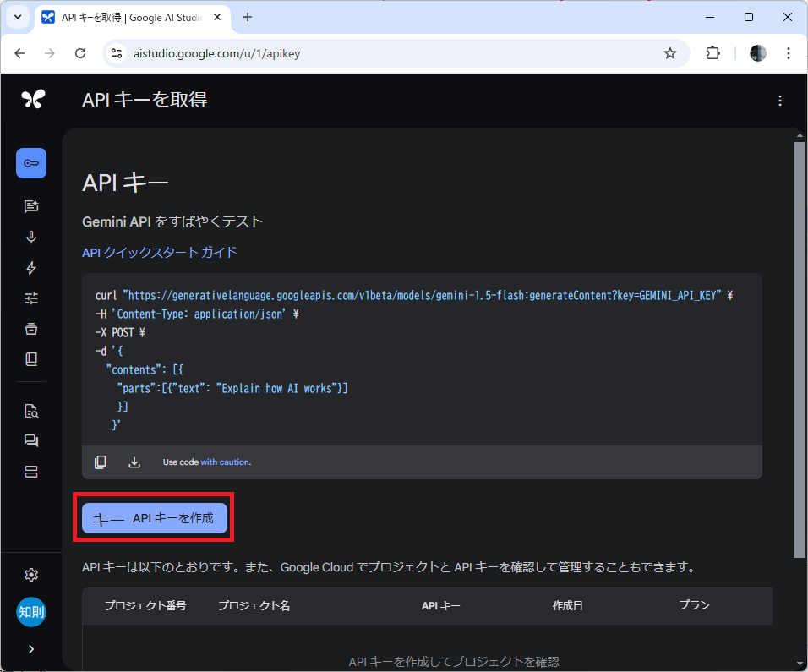The image size is (808, 672).
Task: Expand the sidebar with the chevron arrow
Action: [31, 649]
